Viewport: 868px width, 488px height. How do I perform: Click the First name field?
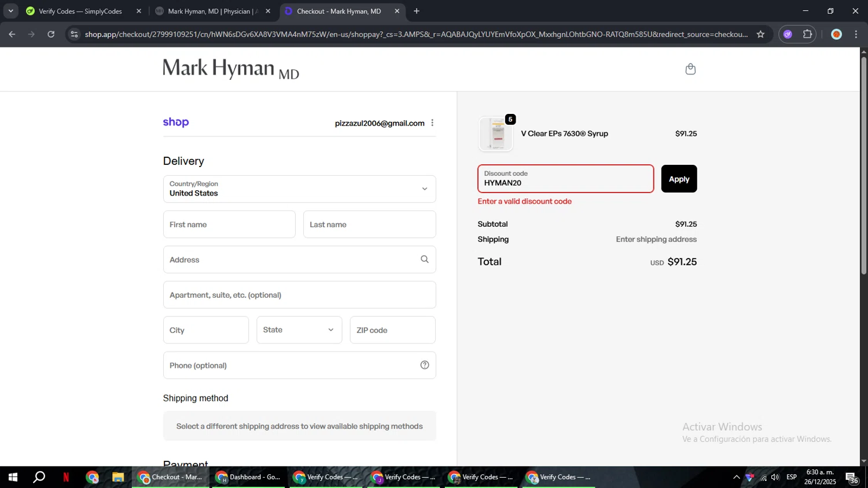(229, 224)
